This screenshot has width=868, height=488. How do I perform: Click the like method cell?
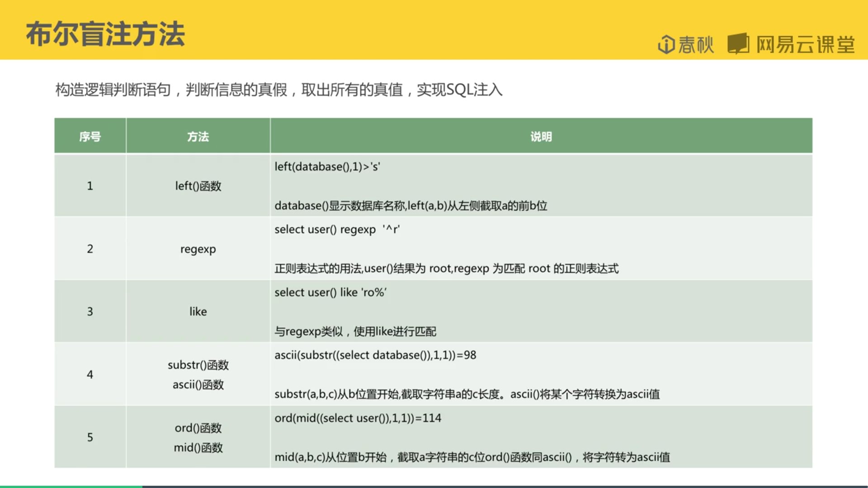coord(198,312)
